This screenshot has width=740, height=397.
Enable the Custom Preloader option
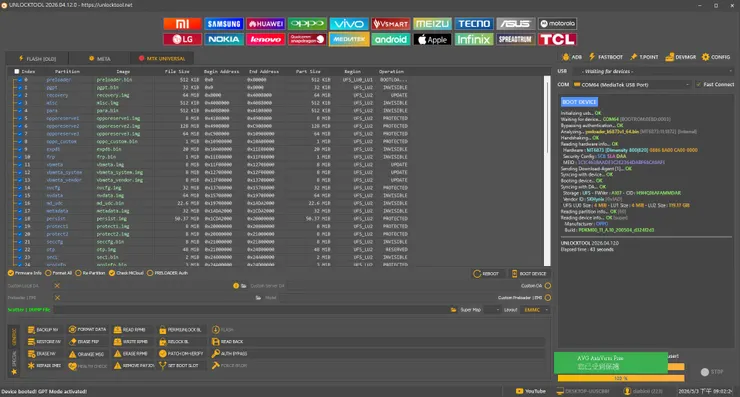548,298
